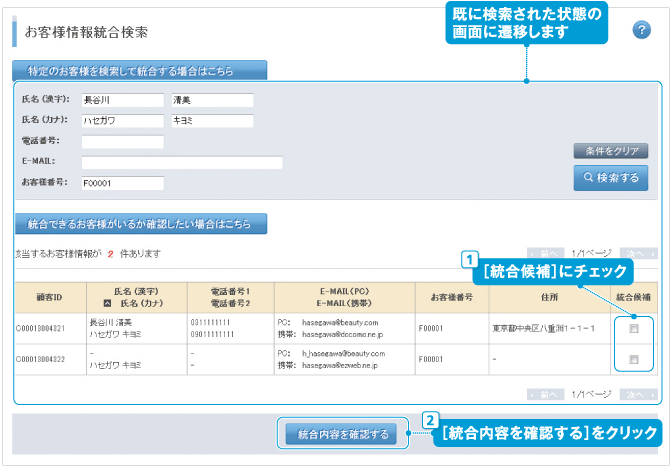Check 統合候補 box for customer C00013004321
Screen dimensions: 670x466
tap(633, 328)
